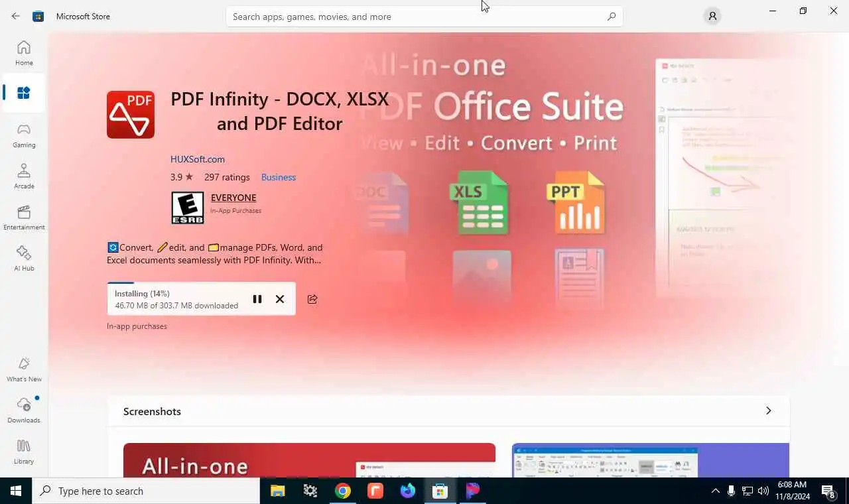Open first All-in-one screenshot thumbnail

tap(309, 460)
